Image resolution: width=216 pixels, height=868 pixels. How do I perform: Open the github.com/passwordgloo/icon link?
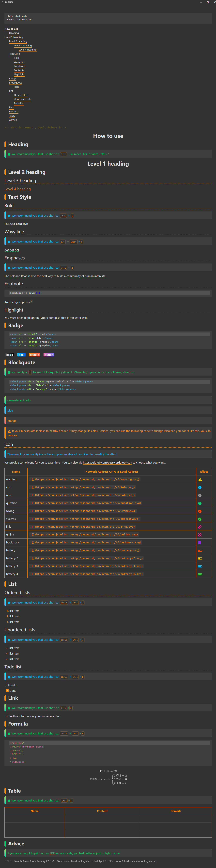(107, 463)
